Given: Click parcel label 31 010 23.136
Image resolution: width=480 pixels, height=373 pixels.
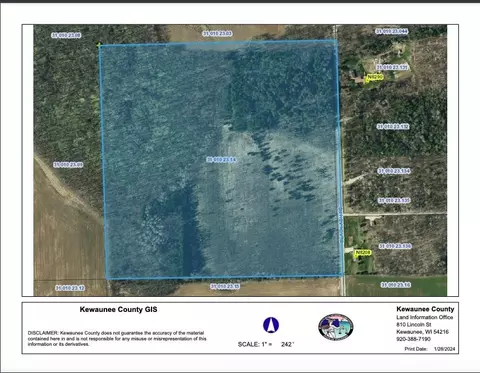Looking at the screenshot, I should tap(395, 246).
